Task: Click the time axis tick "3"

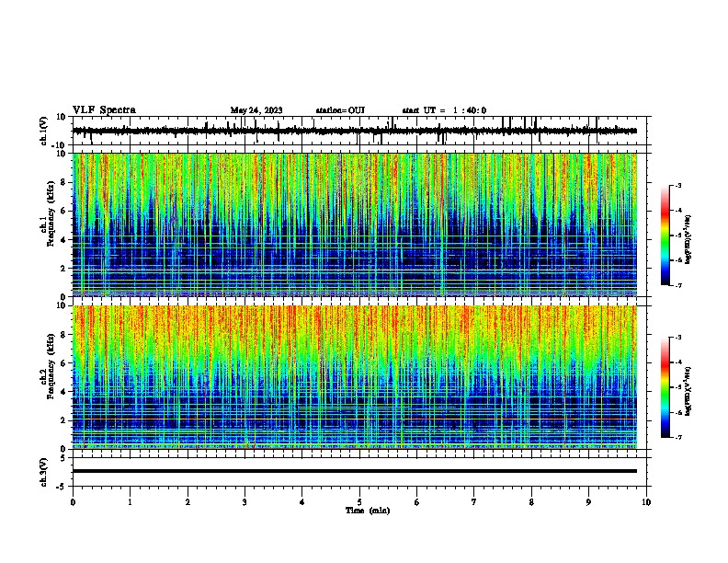Action: click(x=245, y=502)
